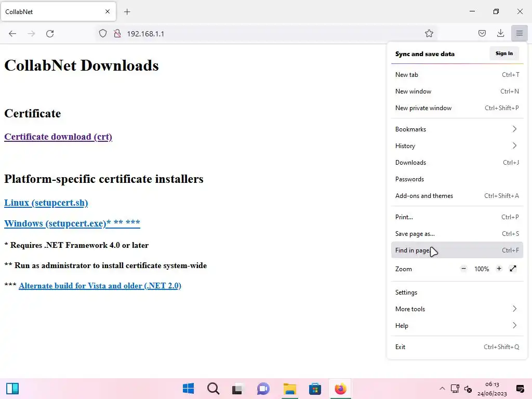Choose New window from the menu
The height and width of the screenshot is (399, 532).
tap(457, 91)
